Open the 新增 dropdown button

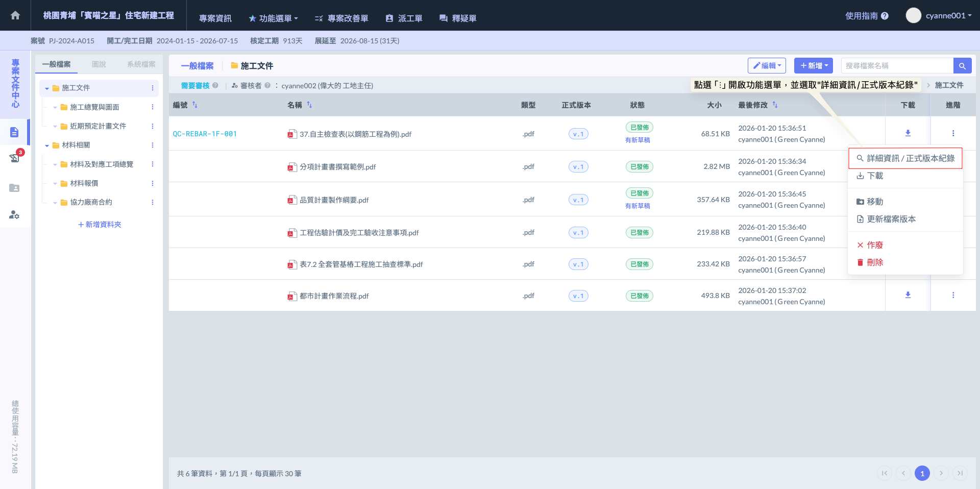(813, 66)
